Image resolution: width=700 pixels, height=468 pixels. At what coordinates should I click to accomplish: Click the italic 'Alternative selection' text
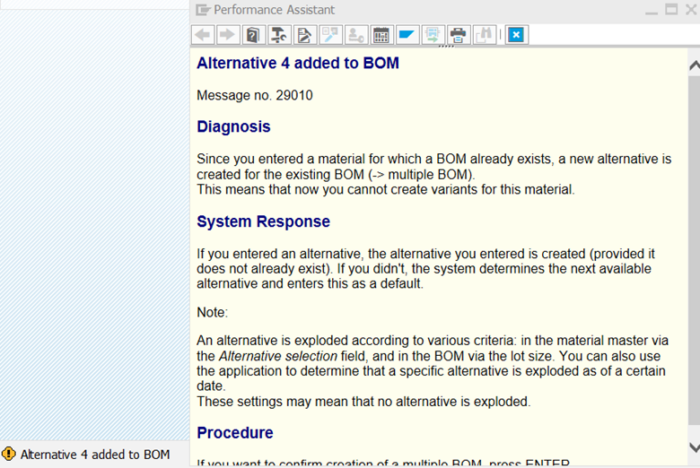click(278, 356)
